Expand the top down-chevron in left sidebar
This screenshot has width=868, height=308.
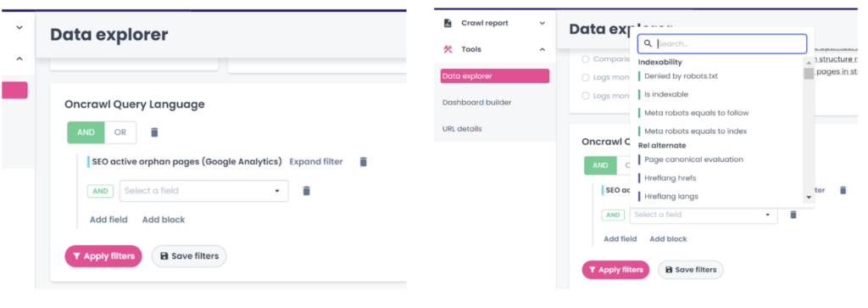19,27
